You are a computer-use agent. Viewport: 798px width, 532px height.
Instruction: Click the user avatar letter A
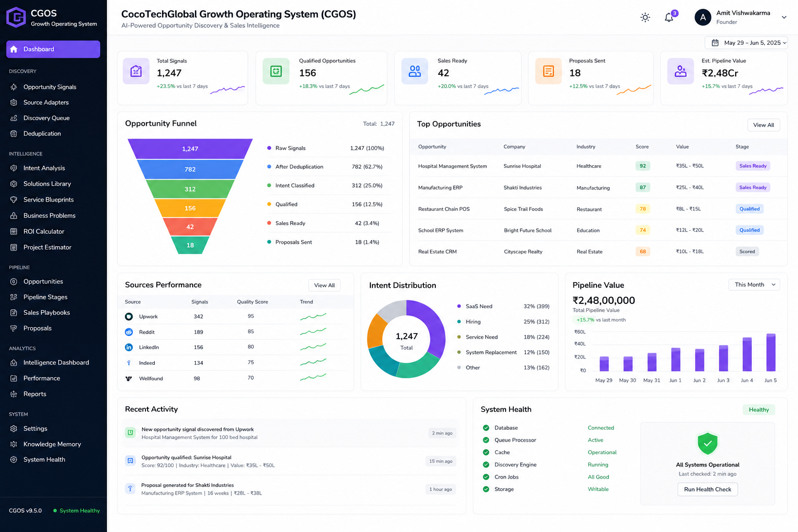tap(703, 17)
